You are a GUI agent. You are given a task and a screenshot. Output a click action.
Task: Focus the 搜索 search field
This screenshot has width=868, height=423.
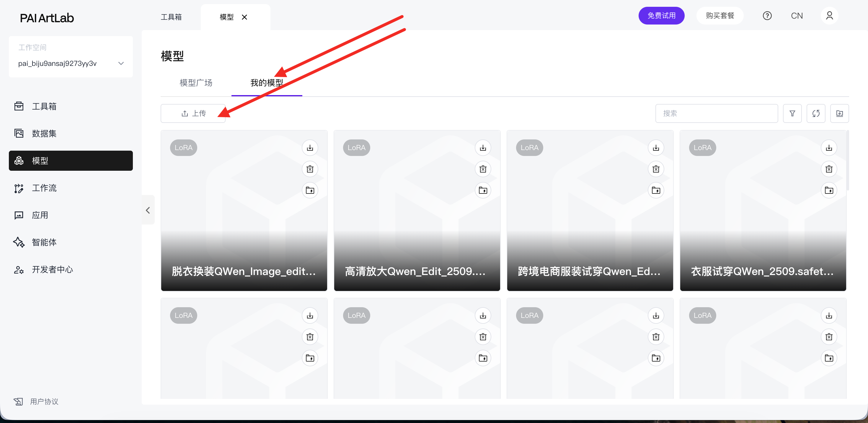(716, 113)
